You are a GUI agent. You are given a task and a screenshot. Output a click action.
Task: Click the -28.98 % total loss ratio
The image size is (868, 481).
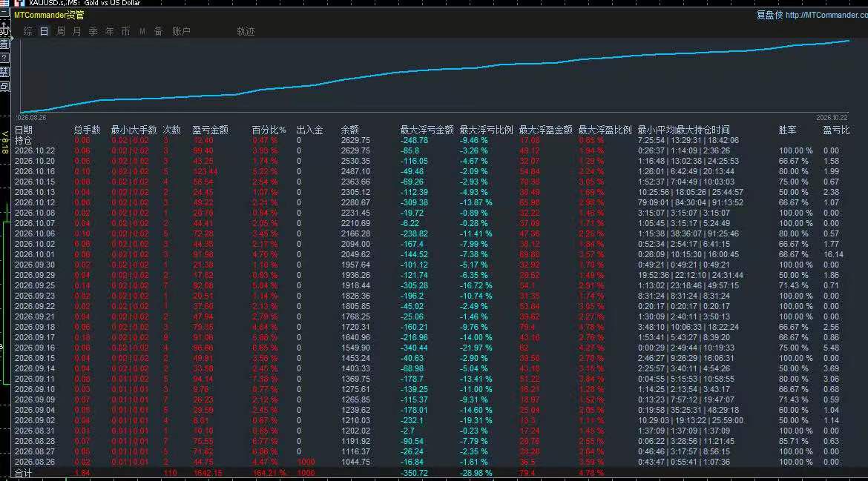(x=476, y=474)
